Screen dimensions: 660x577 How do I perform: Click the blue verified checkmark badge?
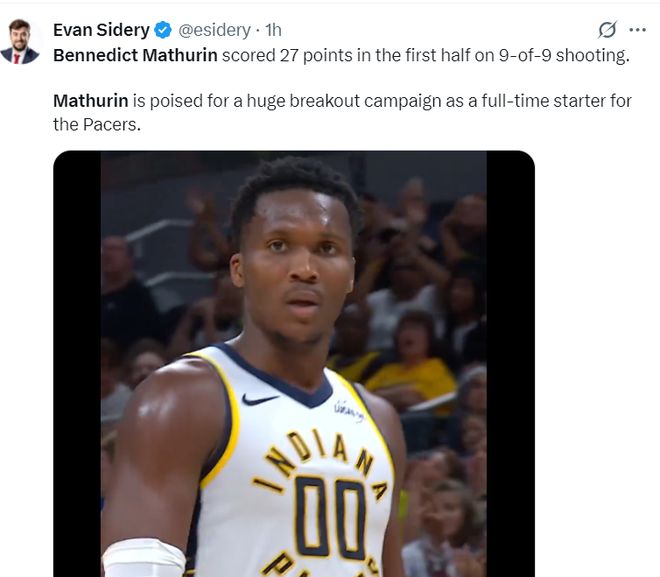(163, 30)
